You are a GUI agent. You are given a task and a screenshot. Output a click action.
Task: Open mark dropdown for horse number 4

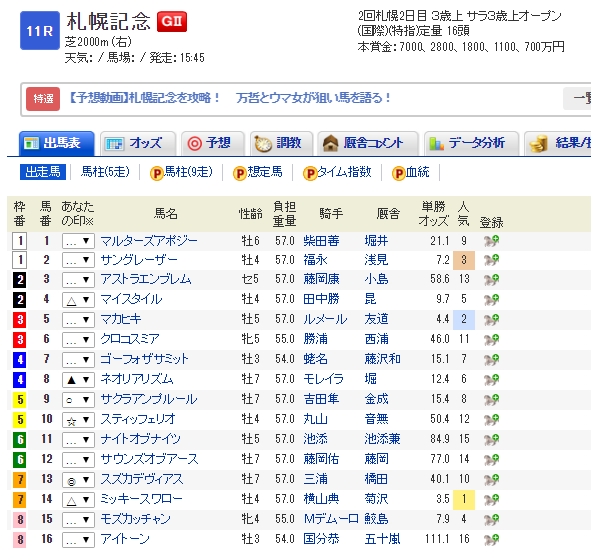[78, 300]
